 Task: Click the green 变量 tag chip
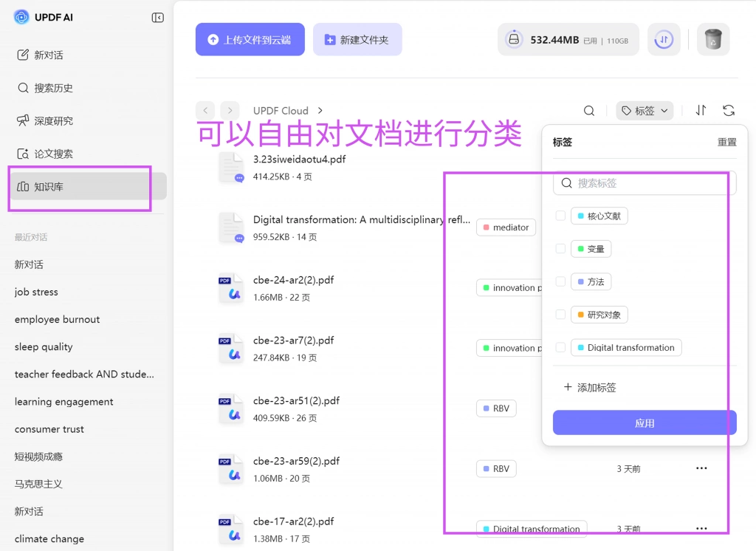[x=591, y=248]
